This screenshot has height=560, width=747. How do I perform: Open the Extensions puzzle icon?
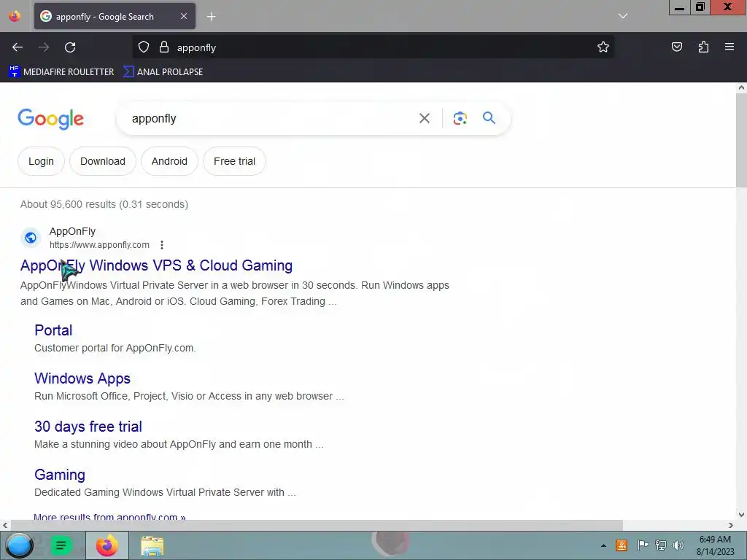(x=703, y=47)
